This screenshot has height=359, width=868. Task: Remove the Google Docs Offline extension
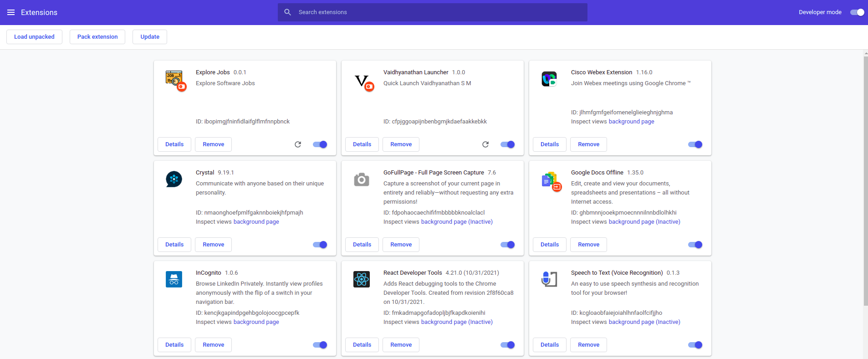point(588,245)
